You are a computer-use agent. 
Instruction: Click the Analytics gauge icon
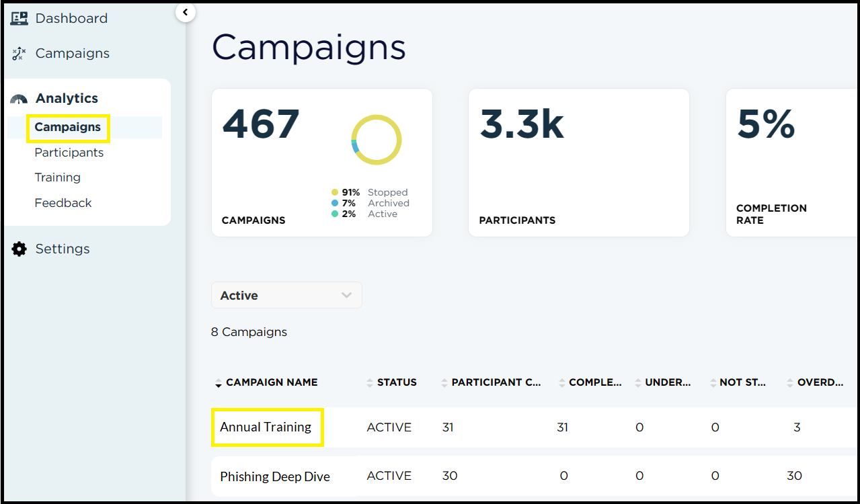(x=19, y=99)
